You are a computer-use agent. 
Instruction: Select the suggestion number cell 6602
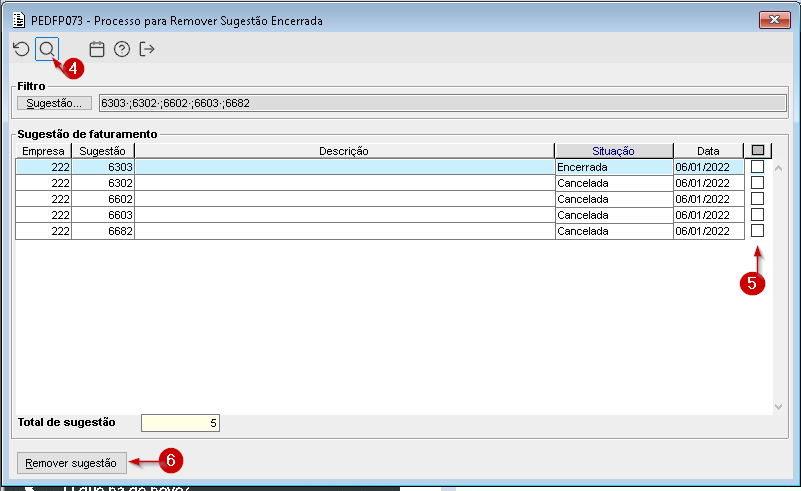[x=103, y=199]
